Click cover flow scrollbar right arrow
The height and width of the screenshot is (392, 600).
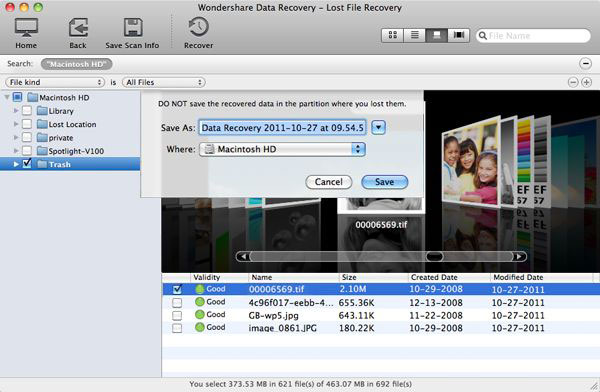click(x=519, y=256)
